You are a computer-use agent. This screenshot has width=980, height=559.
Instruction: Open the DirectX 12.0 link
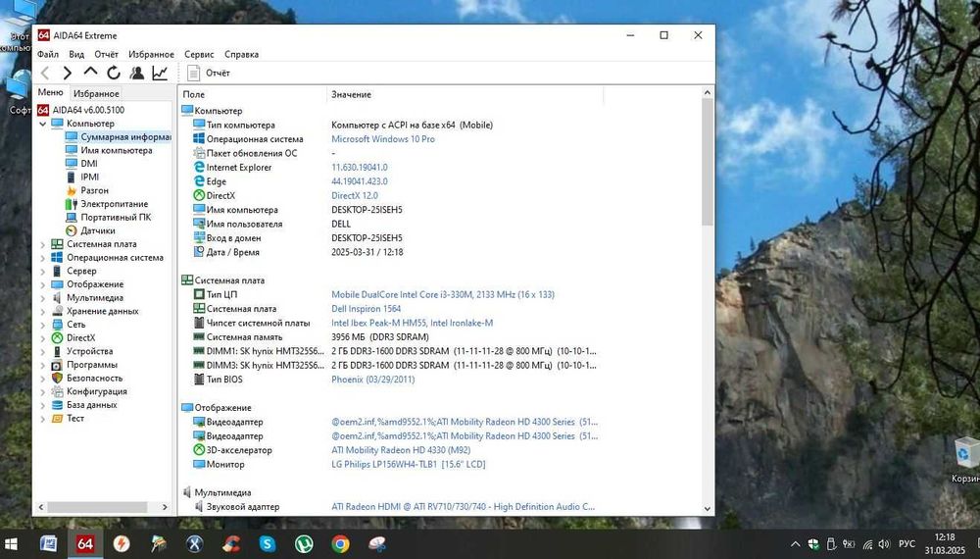click(355, 196)
